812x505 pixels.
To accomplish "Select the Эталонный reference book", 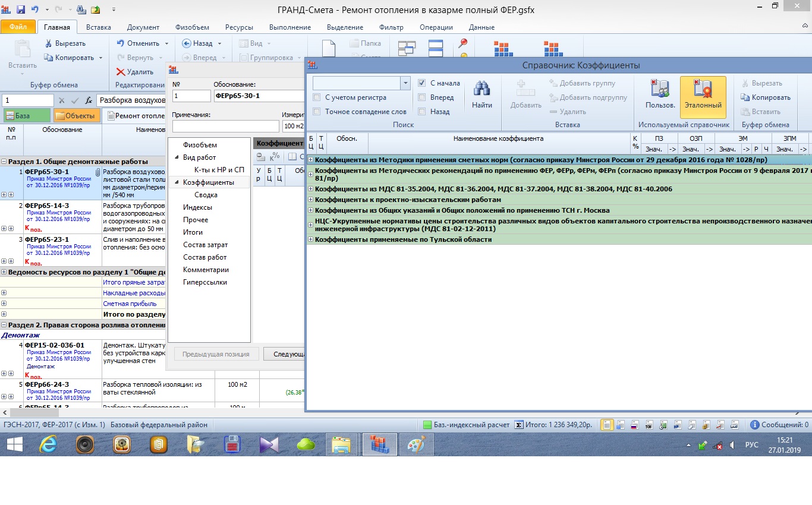I will pyautogui.click(x=703, y=97).
